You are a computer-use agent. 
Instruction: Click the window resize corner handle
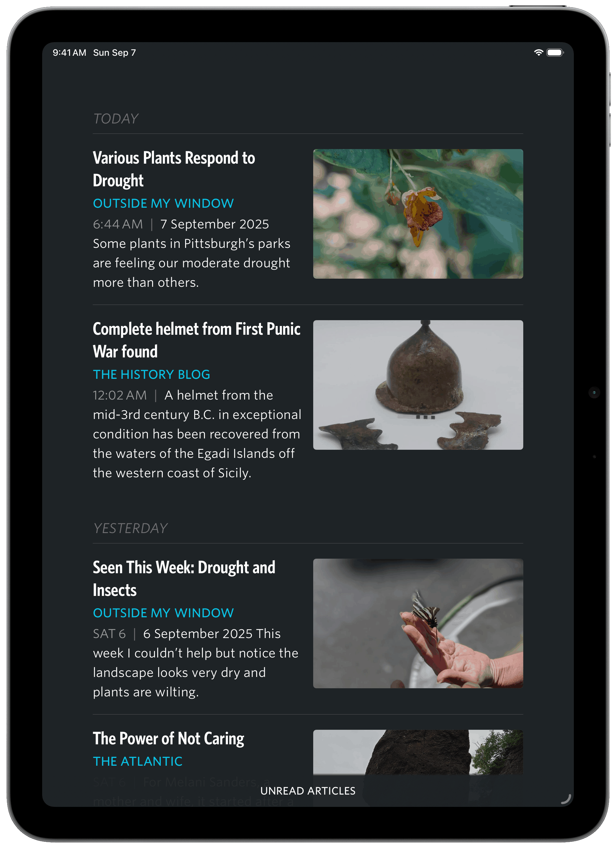[566, 798]
